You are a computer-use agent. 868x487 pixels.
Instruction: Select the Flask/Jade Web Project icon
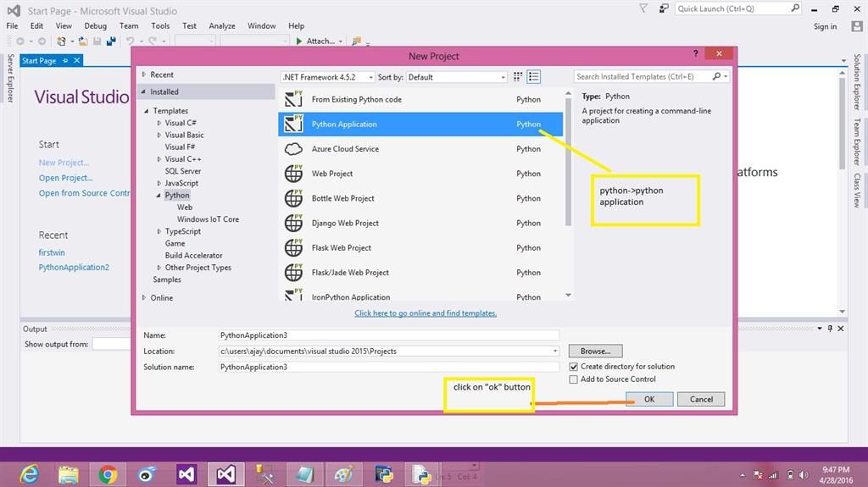(293, 272)
